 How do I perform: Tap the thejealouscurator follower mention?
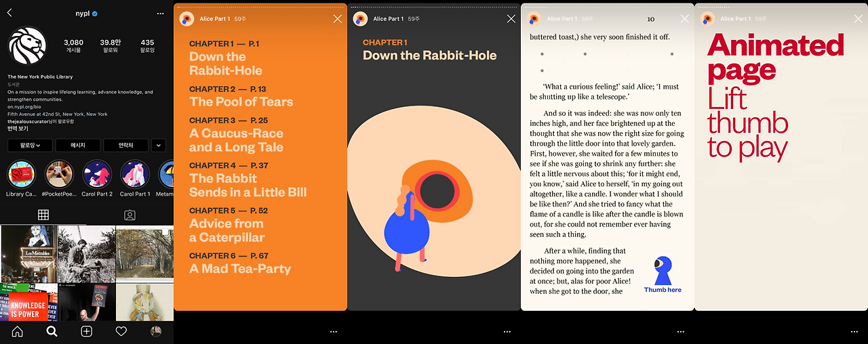click(x=29, y=121)
